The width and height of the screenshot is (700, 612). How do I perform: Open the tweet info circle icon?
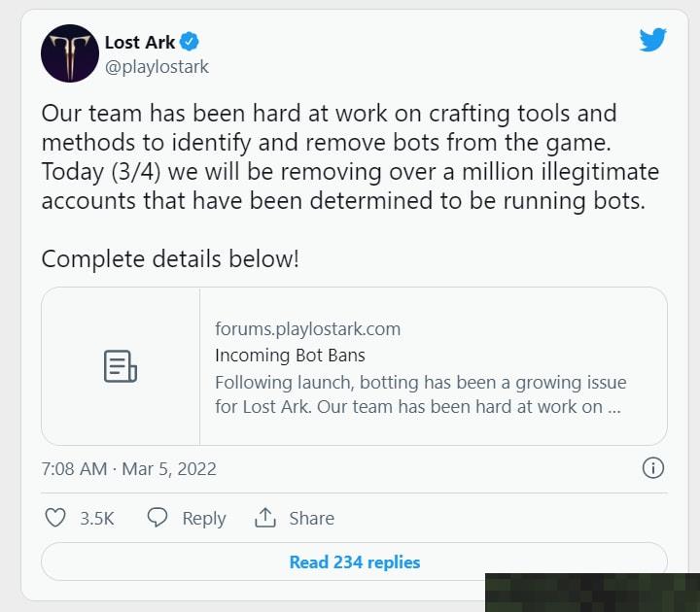pyautogui.click(x=653, y=468)
